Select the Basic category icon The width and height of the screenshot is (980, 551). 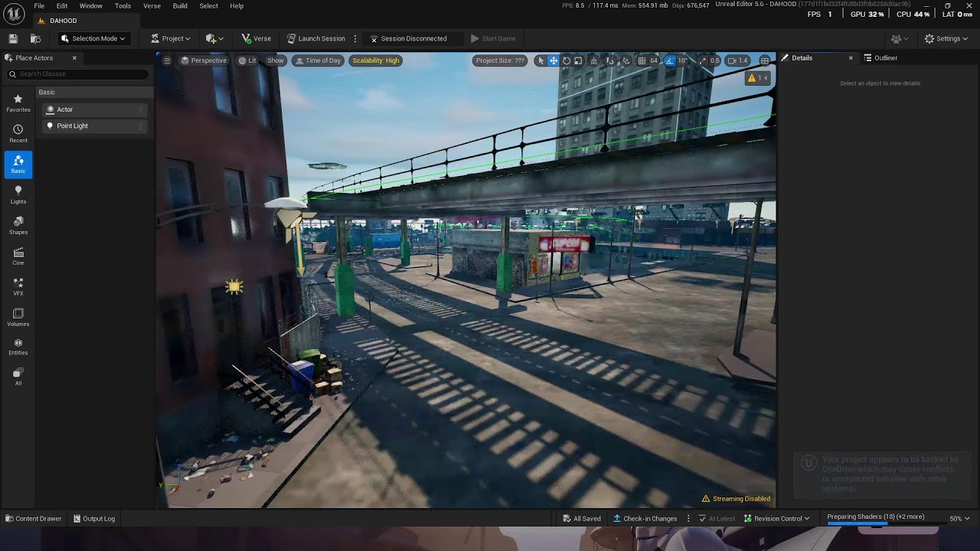click(x=18, y=164)
